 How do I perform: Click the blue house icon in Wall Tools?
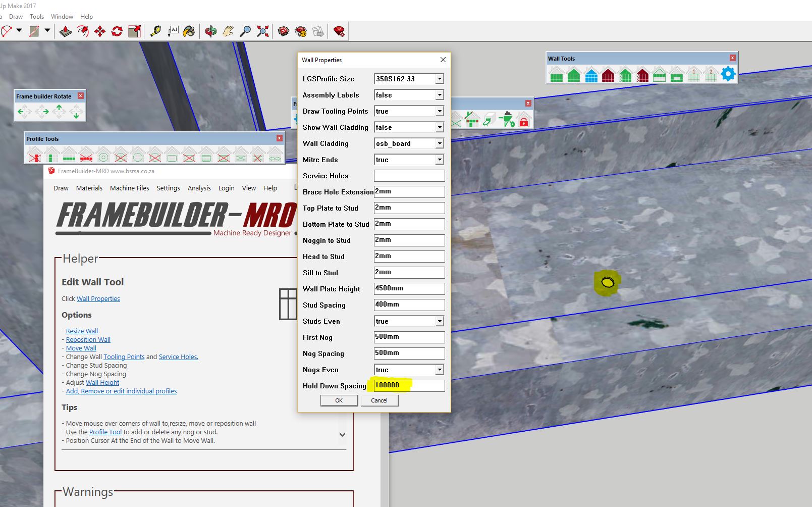point(591,74)
